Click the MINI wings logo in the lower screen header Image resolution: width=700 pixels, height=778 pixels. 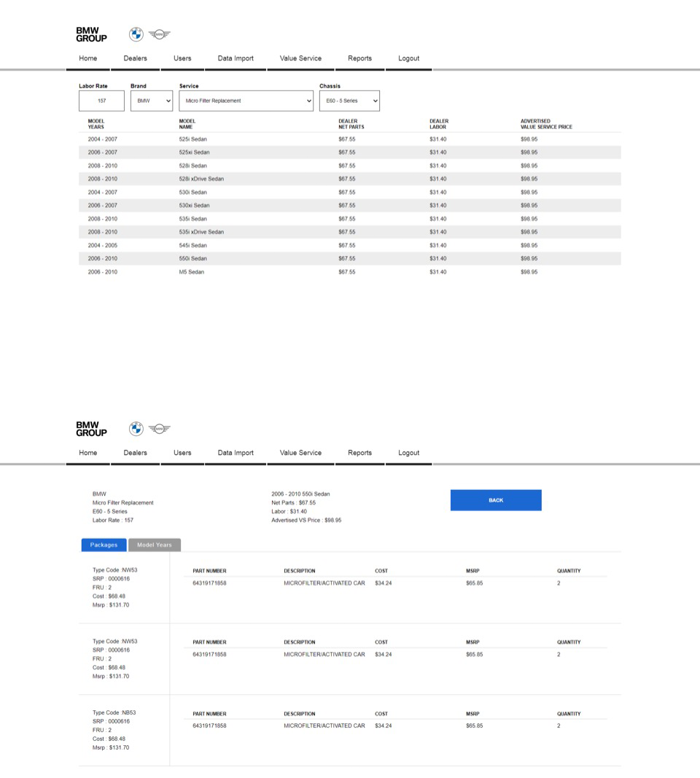(x=159, y=429)
